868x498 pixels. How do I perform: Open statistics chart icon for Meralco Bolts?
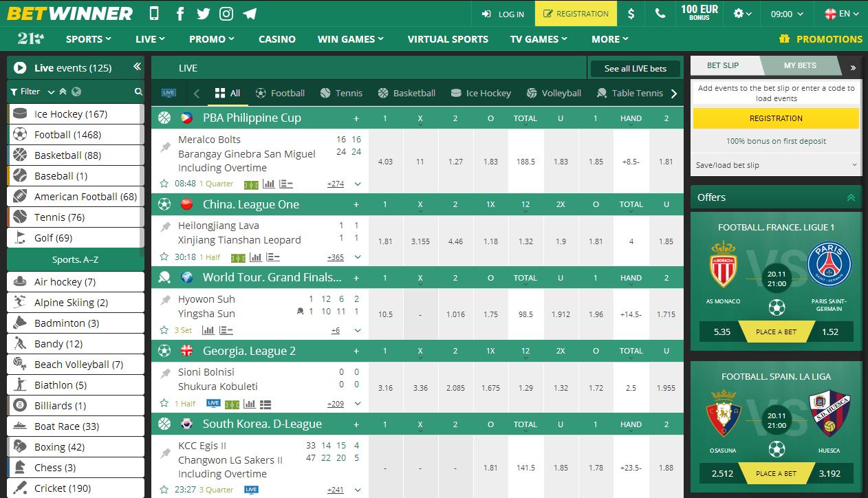click(268, 184)
